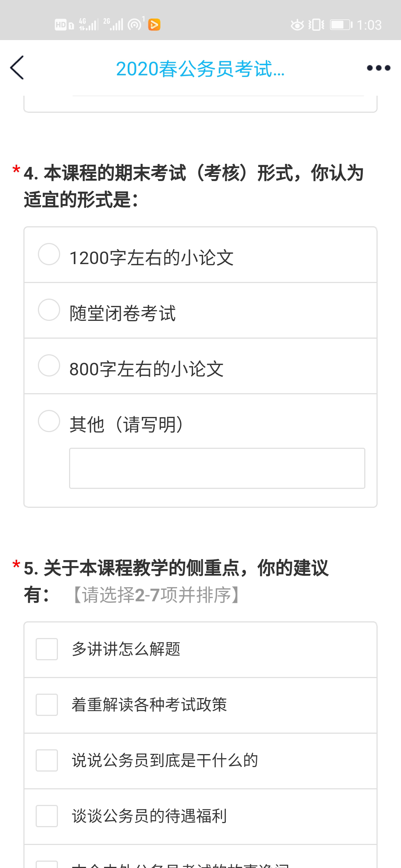The image size is (401, 868).
Task: Tap the vibration mode status icon
Action: point(316,25)
